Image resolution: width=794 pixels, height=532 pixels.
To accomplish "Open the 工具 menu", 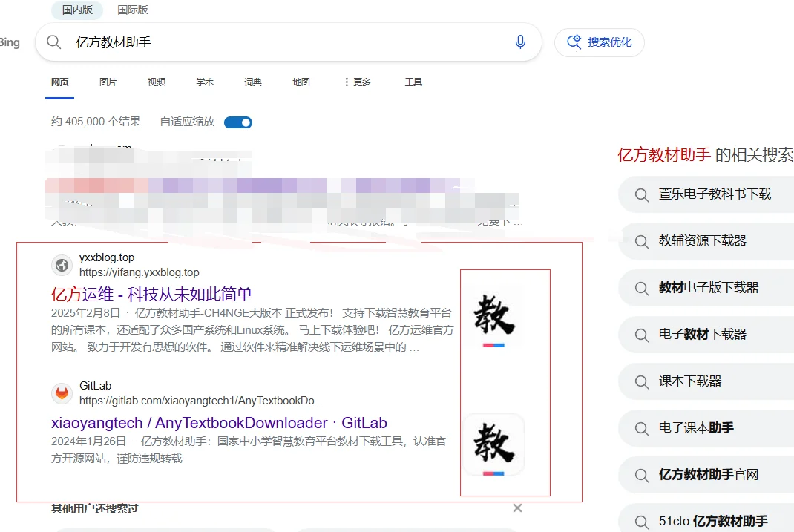I will 413,82.
